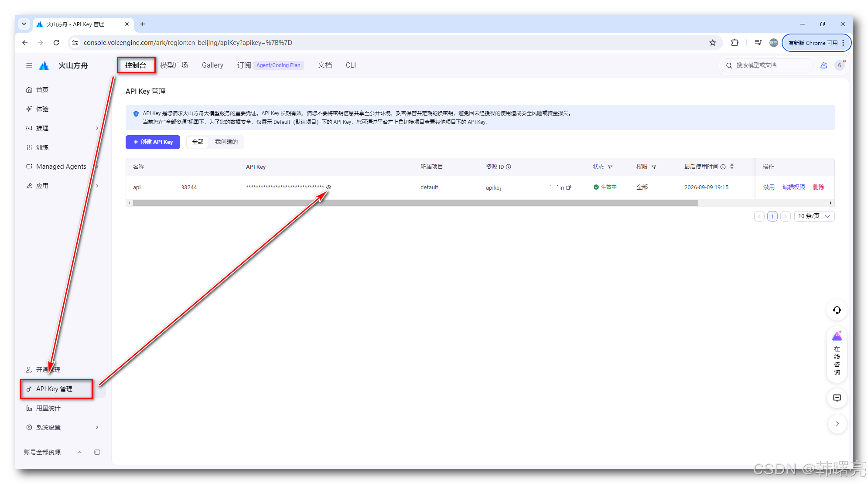This screenshot has height=484, width=868.
Task: Select the 我创建的 filter segment
Action: click(x=226, y=142)
